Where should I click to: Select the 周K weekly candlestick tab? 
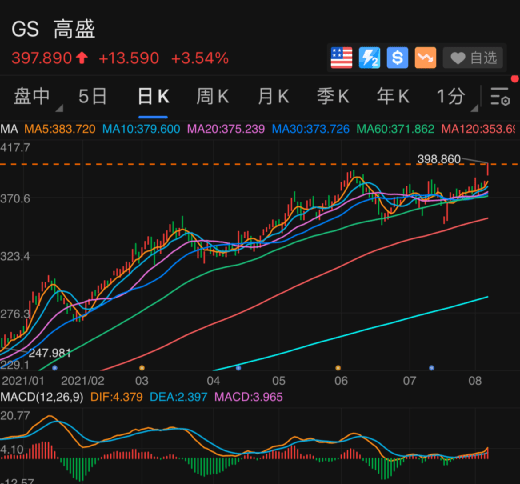(212, 97)
